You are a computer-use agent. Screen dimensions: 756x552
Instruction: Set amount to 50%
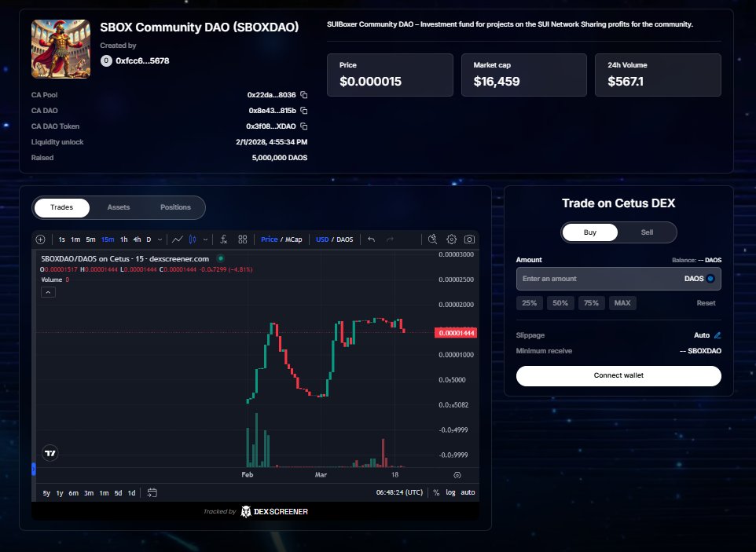point(560,303)
